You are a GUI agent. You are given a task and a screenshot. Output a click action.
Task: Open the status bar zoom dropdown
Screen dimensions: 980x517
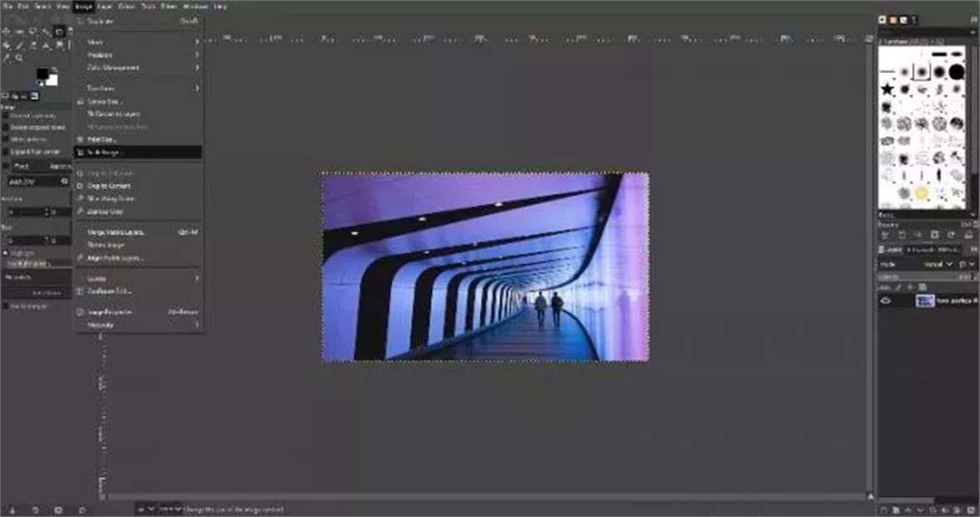(170, 510)
